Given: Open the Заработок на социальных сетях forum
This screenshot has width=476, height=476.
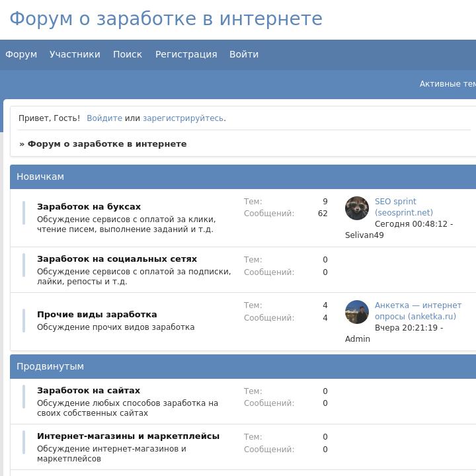Looking at the screenshot, I should coord(117,259).
